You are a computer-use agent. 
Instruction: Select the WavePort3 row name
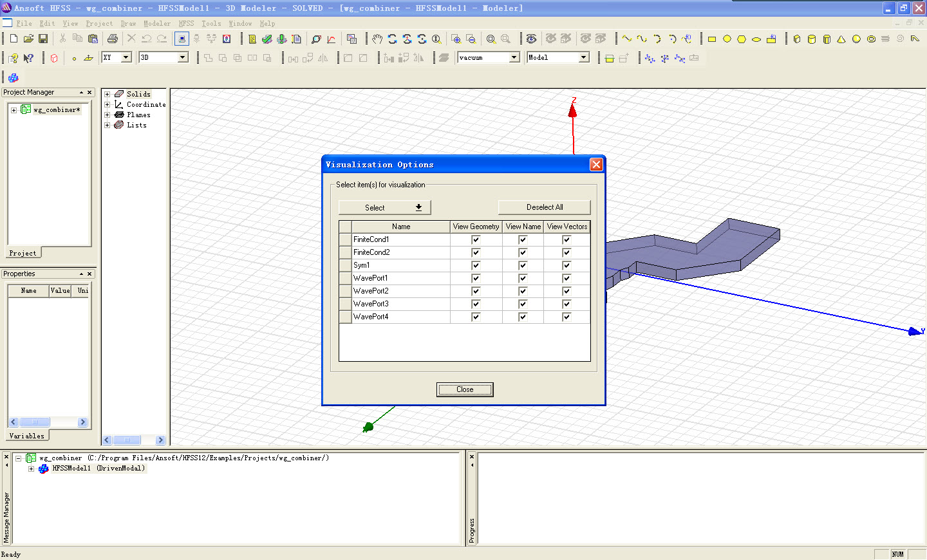371,304
